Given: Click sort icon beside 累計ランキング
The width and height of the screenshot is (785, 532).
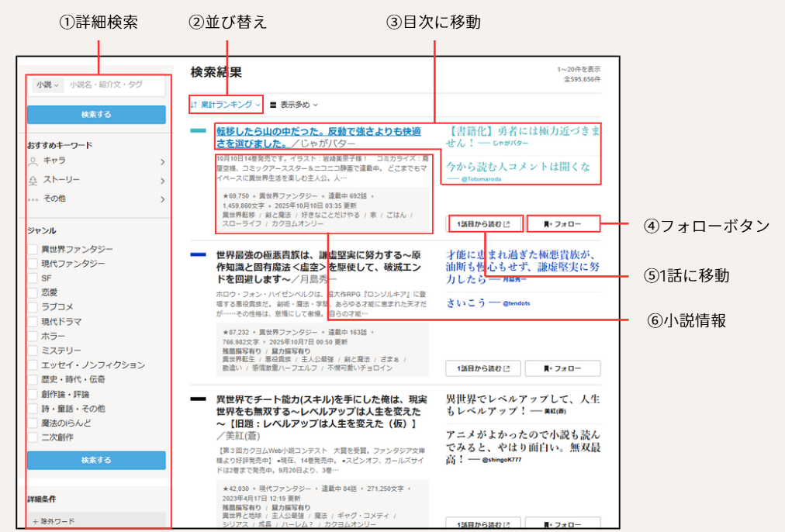Looking at the screenshot, I should (x=194, y=104).
